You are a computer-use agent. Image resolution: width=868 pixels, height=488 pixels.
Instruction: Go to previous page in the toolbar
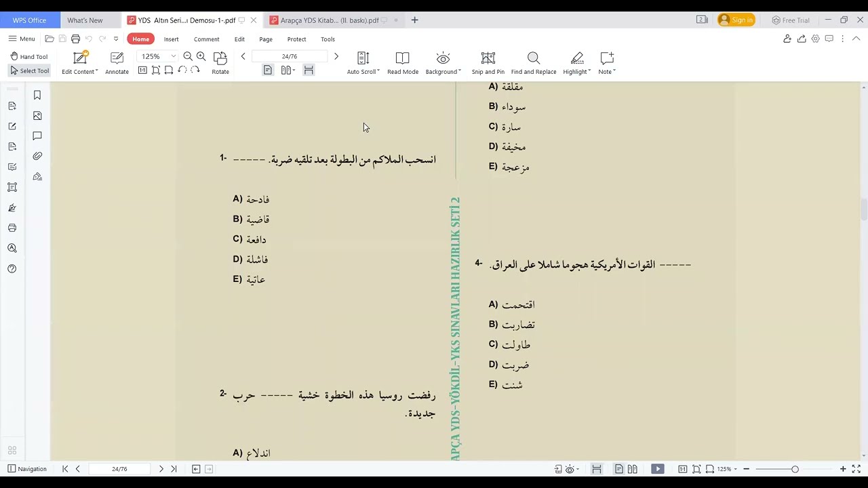[243, 56]
